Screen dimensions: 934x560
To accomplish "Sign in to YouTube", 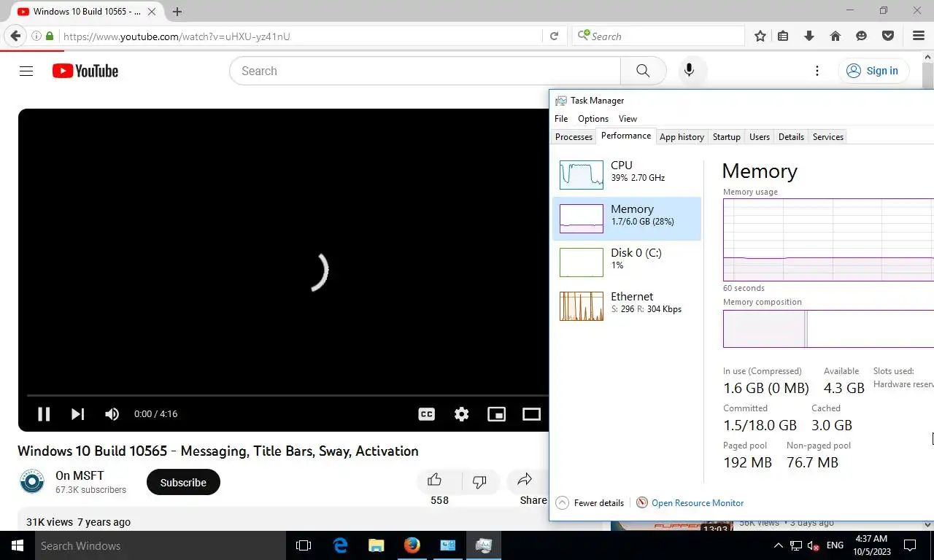I will (873, 71).
